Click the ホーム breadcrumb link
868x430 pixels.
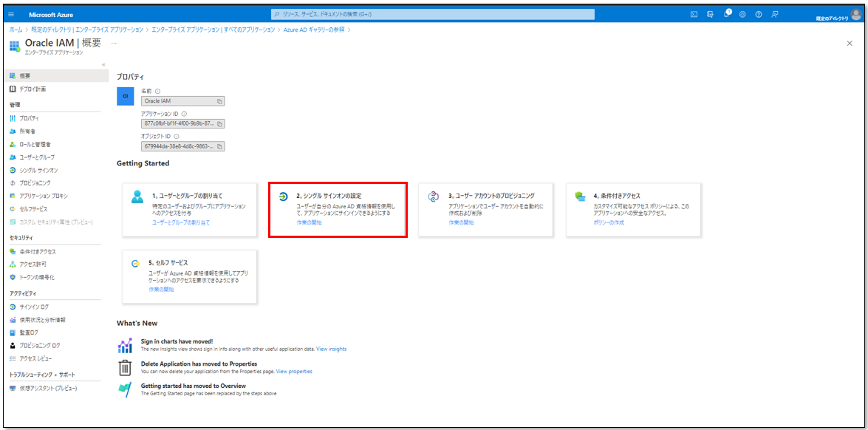16,30
